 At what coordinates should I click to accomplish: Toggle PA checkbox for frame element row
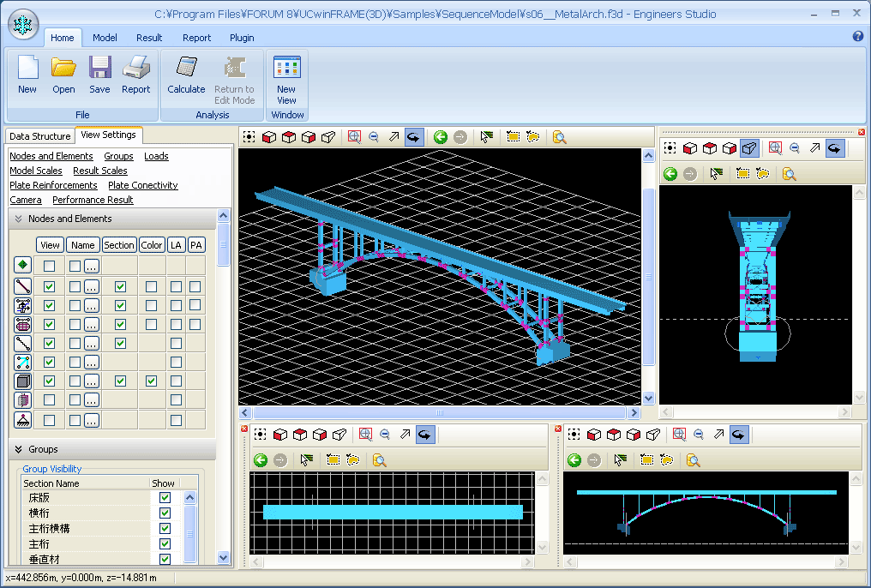[x=195, y=286]
